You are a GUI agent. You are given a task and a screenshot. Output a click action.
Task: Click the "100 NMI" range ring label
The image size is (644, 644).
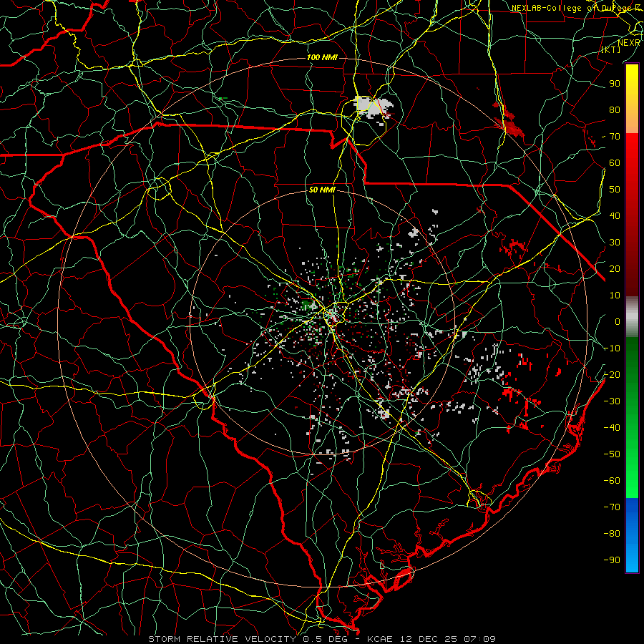322,57
